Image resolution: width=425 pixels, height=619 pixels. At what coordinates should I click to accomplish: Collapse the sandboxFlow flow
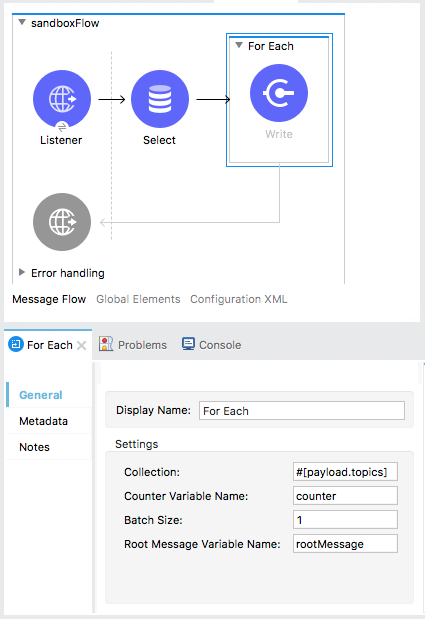pos(22,23)
